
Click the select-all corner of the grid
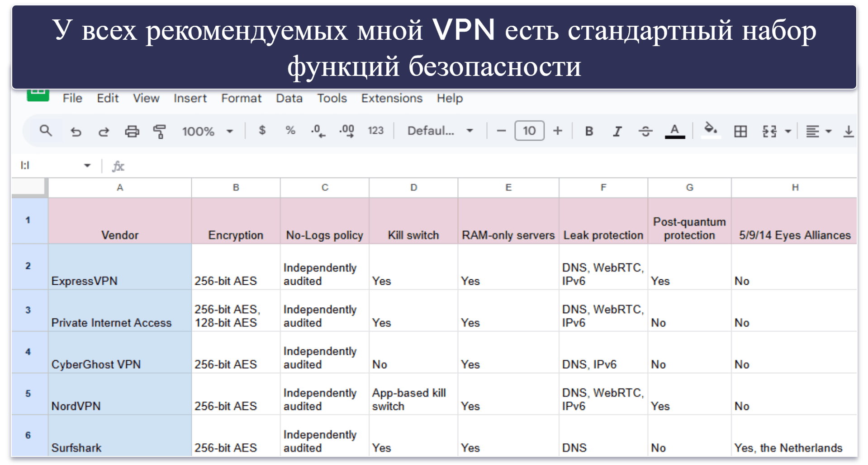[29, 188]
